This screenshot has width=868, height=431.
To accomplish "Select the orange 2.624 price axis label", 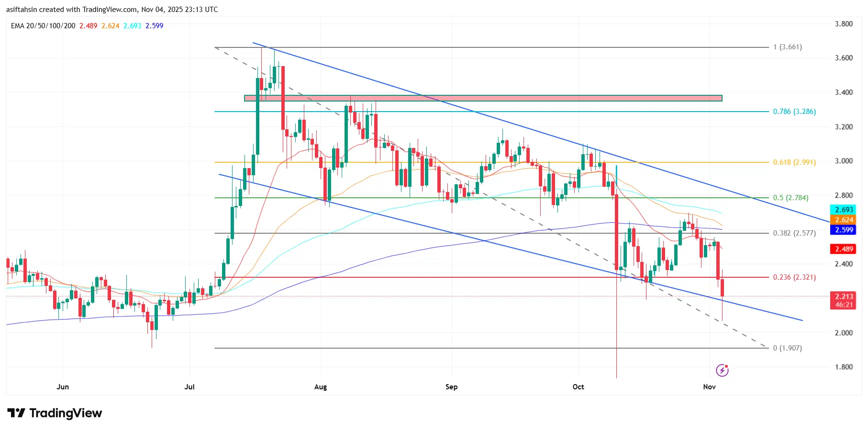I will point(844,220).
